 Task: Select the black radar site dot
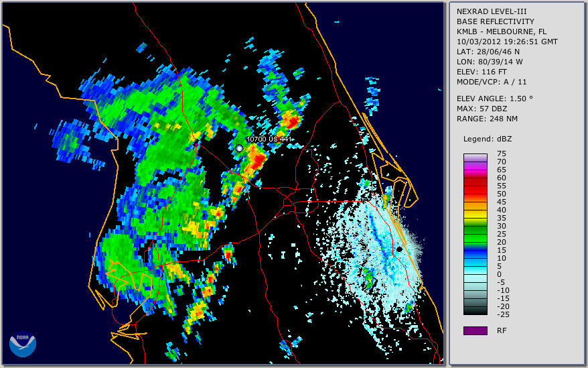tap(400, 249)
